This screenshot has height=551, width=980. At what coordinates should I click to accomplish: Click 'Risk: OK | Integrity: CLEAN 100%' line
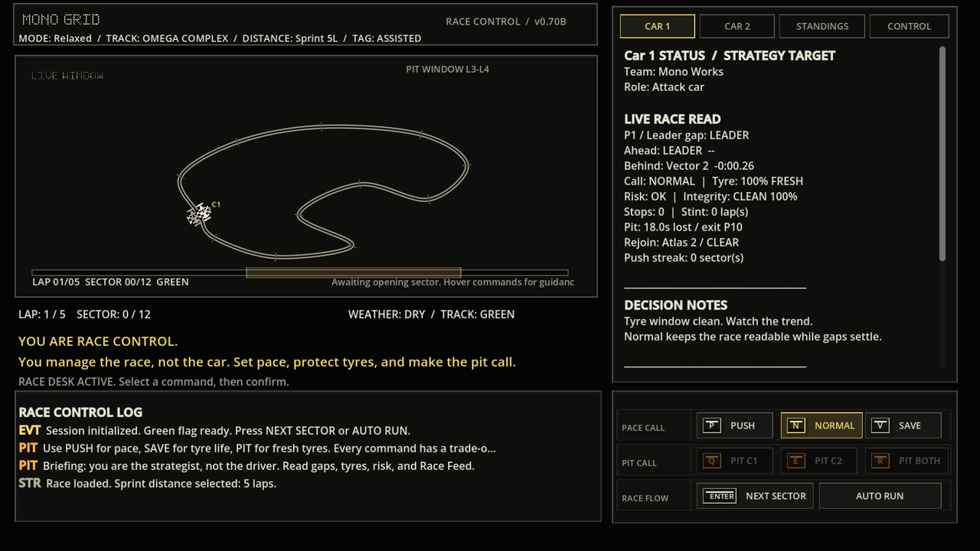pyautogui.click(x=710, y=197)
